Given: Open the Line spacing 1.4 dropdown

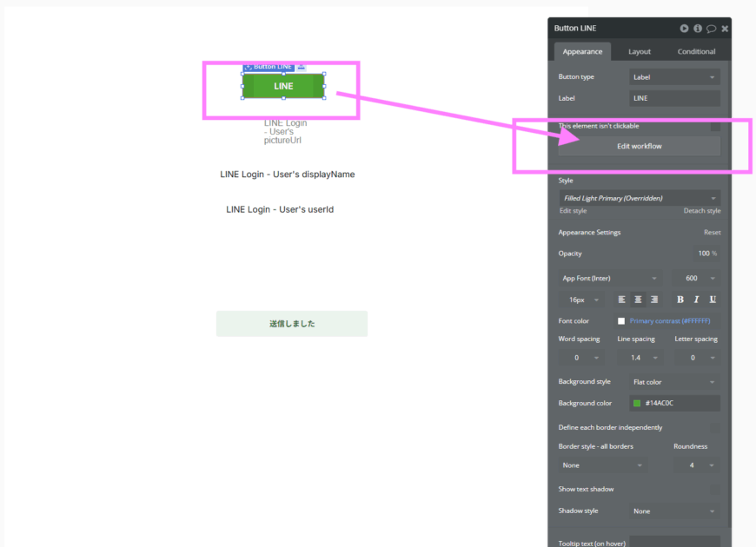Looking at the screenshot, I should pyautogui.click(x=640, y=358).
